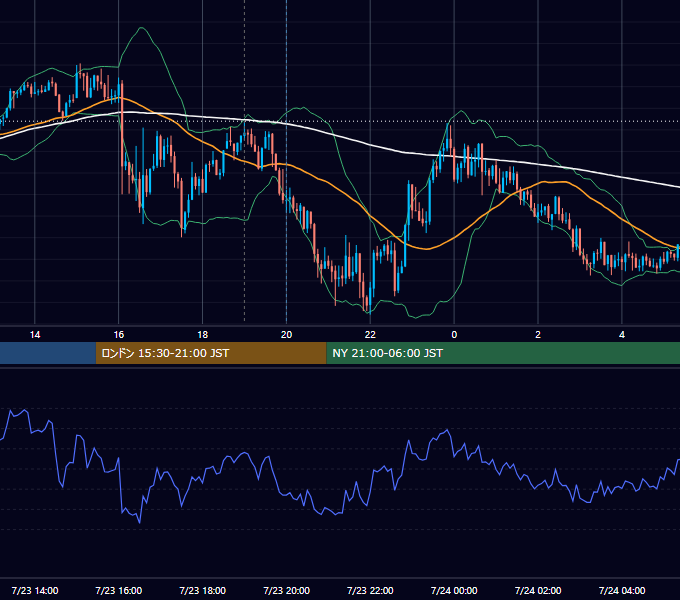Click the 7/23 22:00 label on lower axis

[370, 590]
